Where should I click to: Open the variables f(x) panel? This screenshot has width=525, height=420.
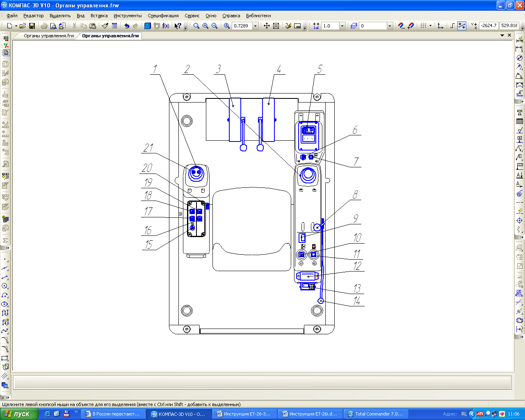[x=166, y=26]
